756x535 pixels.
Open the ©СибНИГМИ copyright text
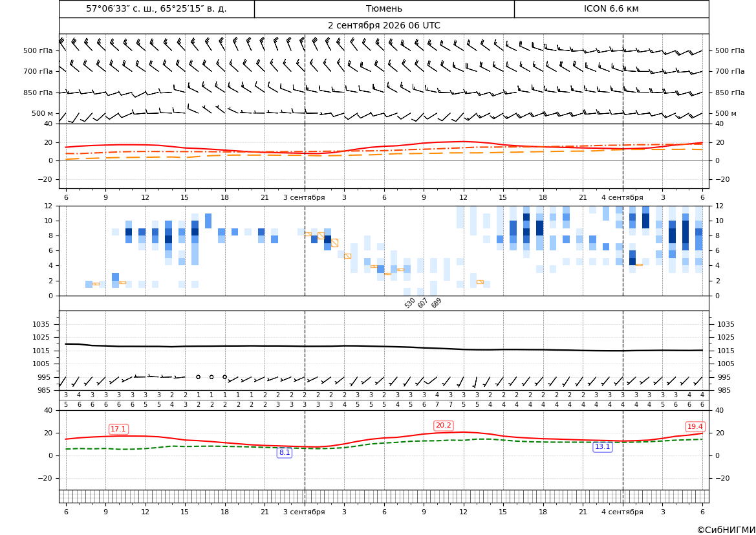point(726,530)
